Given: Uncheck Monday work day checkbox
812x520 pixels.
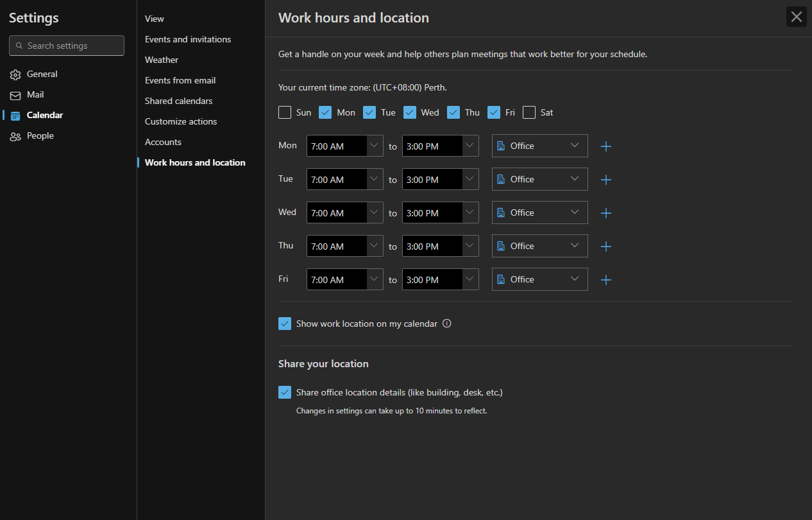Looking at the screenshot, I should (325, 112).
